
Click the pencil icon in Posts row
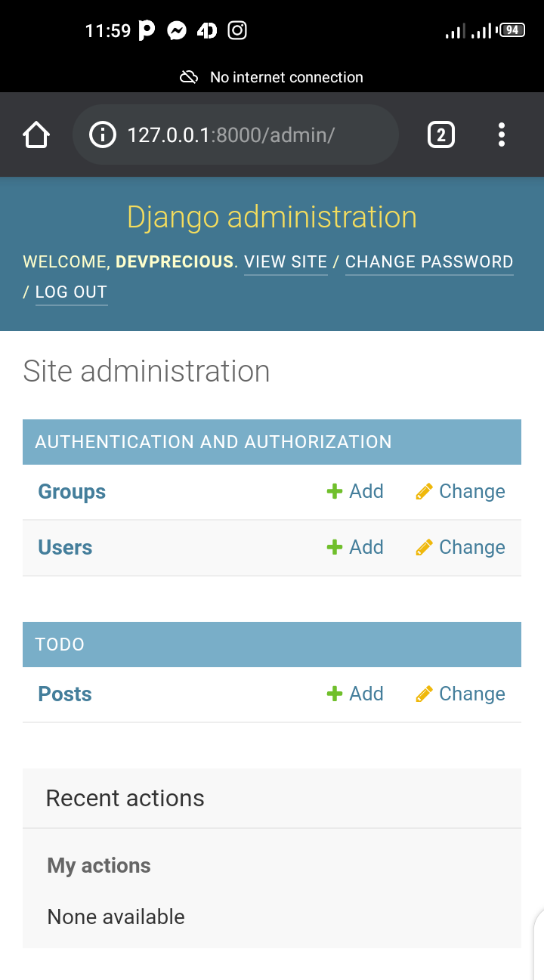click(424, 694)
